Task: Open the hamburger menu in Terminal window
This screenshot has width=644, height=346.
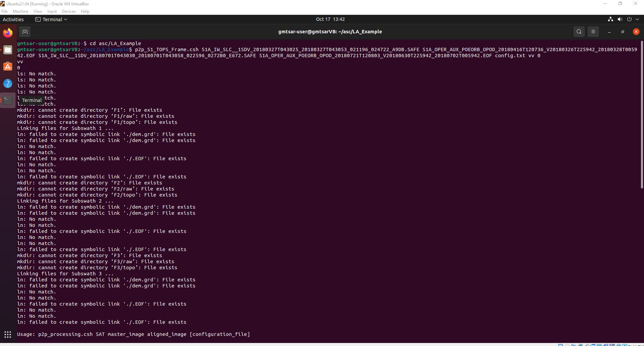Action: [593, 31]
